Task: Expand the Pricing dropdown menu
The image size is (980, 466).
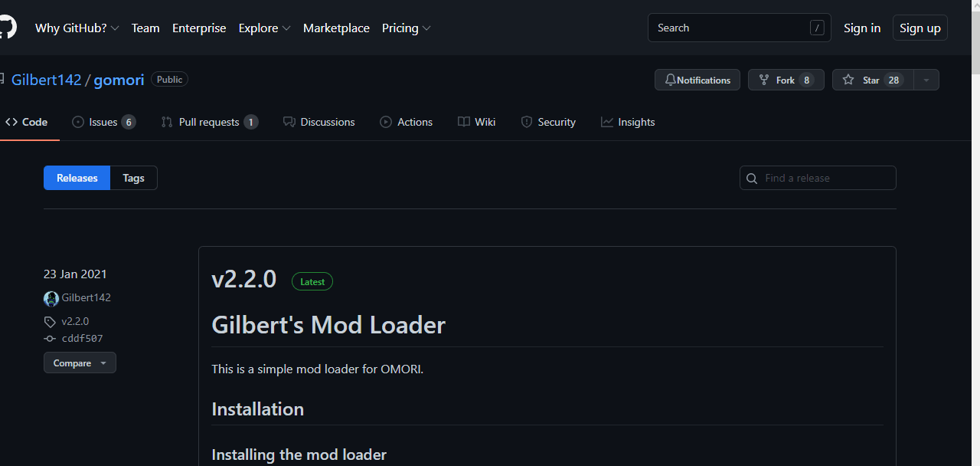Action: (x=406, y=28)
